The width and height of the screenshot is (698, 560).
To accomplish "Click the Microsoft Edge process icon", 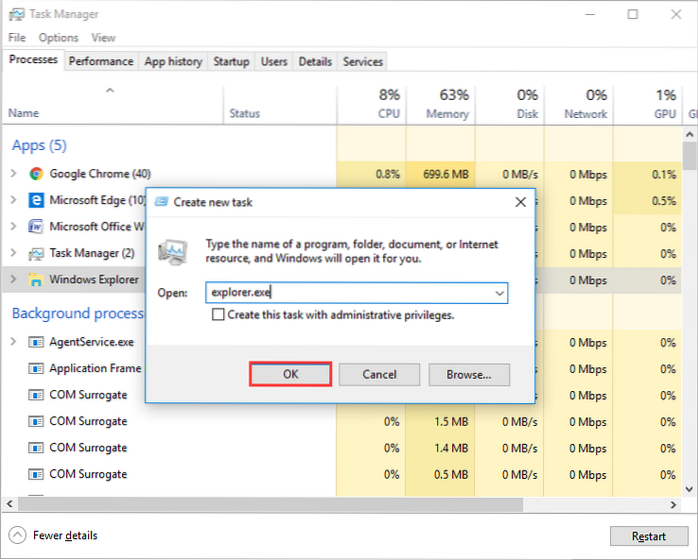I will pyautogui.click(x=37, y=200).
